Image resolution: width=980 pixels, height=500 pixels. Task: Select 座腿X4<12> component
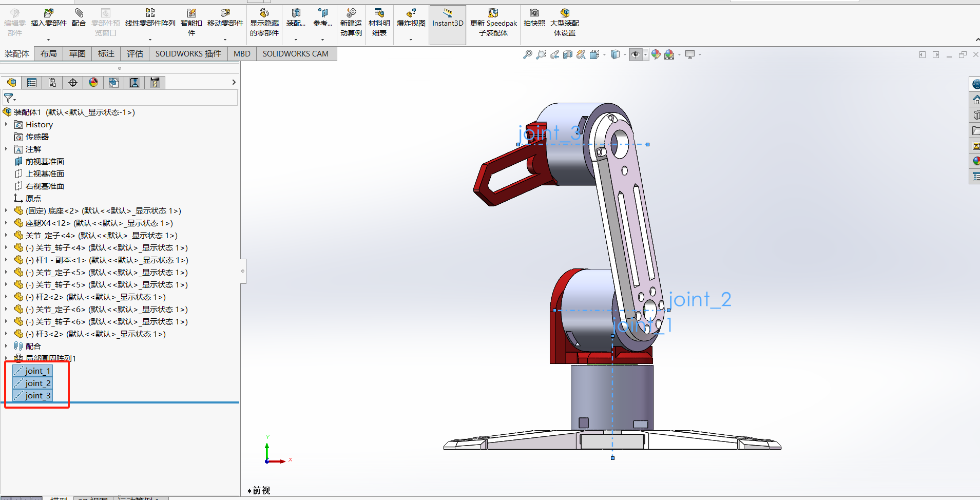[93, 223]
